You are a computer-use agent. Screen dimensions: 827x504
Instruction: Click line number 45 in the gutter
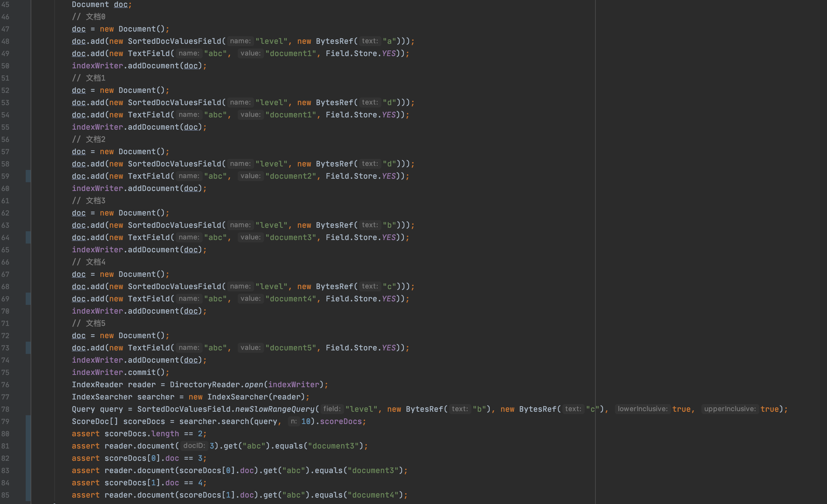5,4
